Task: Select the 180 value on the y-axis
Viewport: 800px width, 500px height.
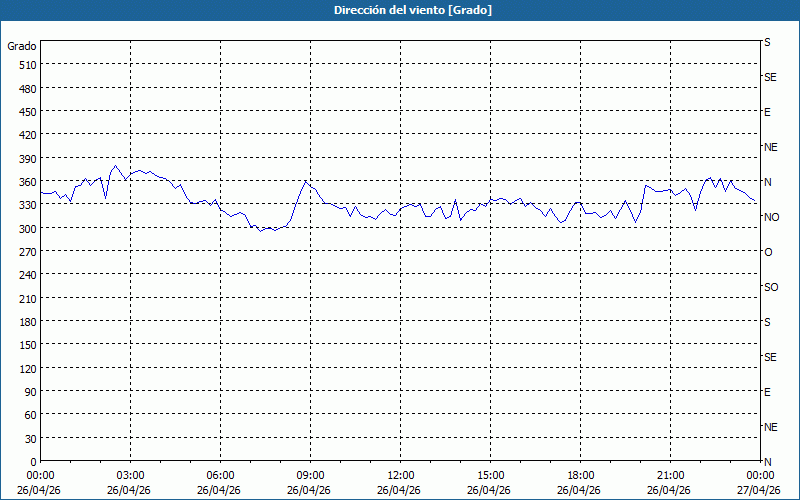Action: 27,321
